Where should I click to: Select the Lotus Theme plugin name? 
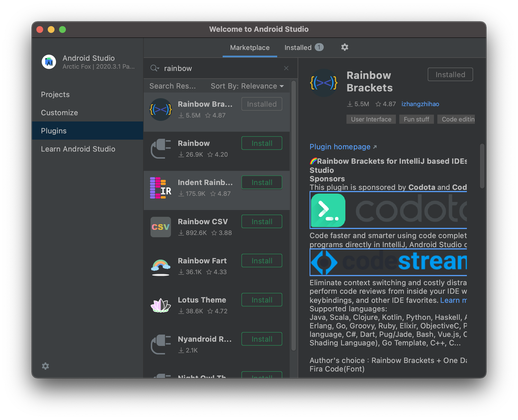[x=202, y=300]
